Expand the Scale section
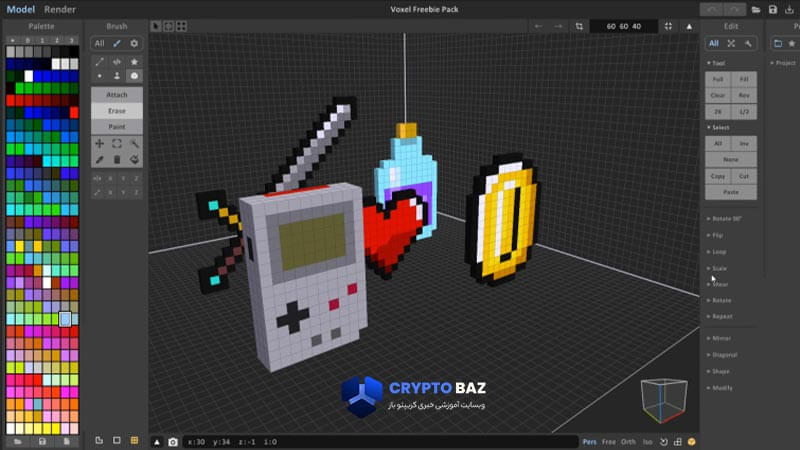Viewport: 800px width, 450px height. pyautogui.click(x=717, y=268)
